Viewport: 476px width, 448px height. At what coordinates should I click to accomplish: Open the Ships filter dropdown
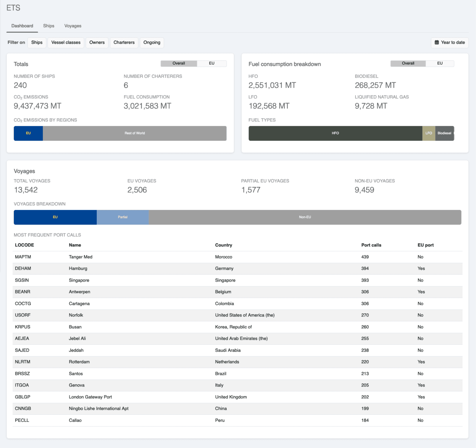pyautogui.click(x=37, y=43)
